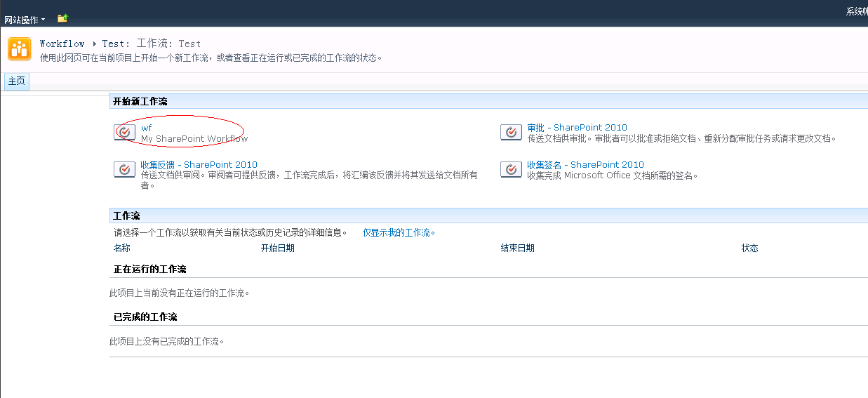868x398 pixels.
Task: Click the 已完成的工作流 heading
Action: point(145,317)
